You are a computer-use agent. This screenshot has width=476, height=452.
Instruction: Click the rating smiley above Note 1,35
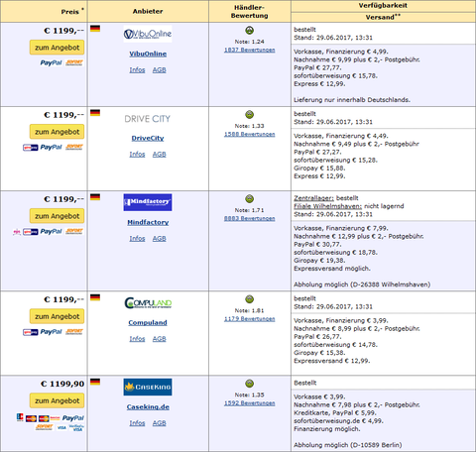click(x=249, y=384)
